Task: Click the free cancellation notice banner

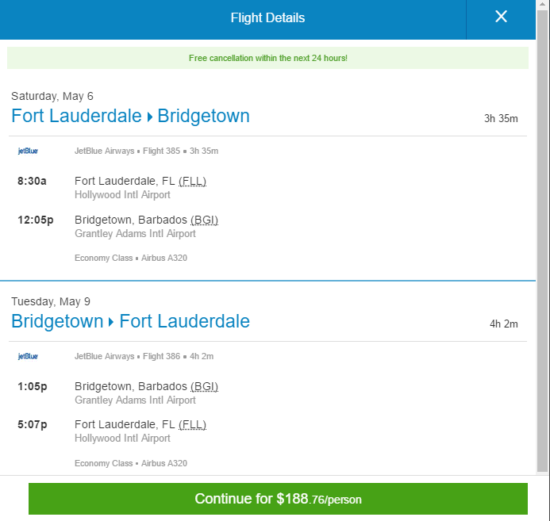Action: tap(268, 58)
